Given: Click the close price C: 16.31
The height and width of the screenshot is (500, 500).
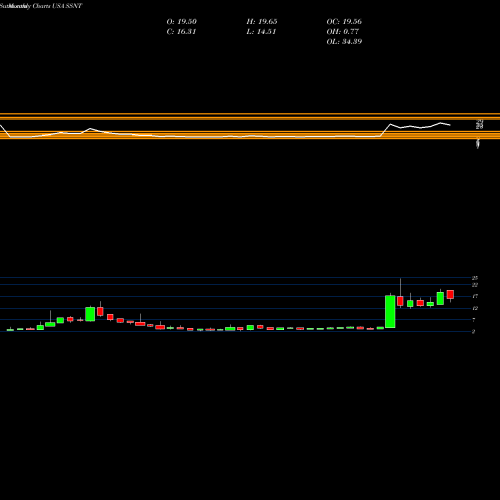Looking at the screenshot, I should pyautogui.click(x=181, y=32).
